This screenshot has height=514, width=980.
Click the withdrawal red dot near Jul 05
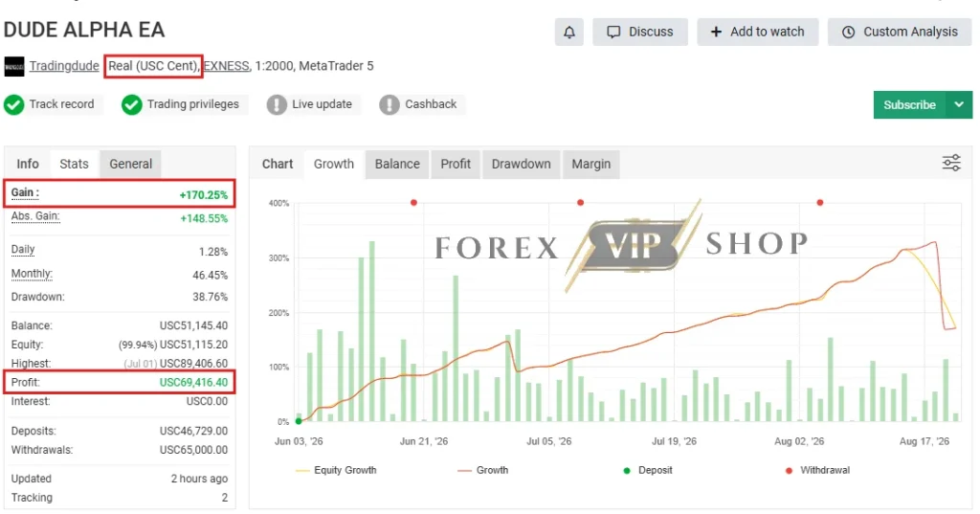(581, 203)
